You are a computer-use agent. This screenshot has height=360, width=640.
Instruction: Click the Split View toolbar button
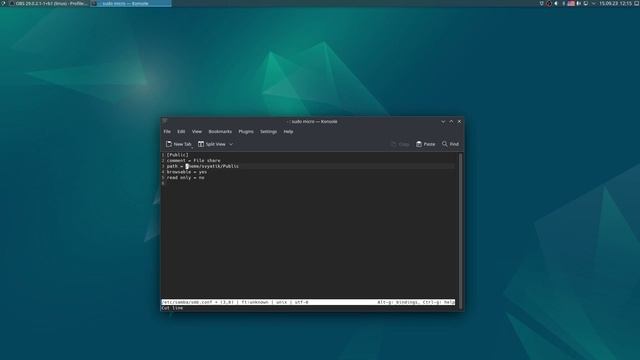(x=212, y=144)
